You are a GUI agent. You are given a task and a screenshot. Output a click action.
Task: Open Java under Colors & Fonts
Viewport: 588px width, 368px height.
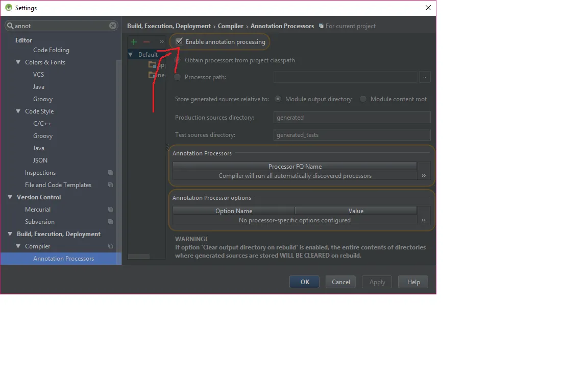39,87
